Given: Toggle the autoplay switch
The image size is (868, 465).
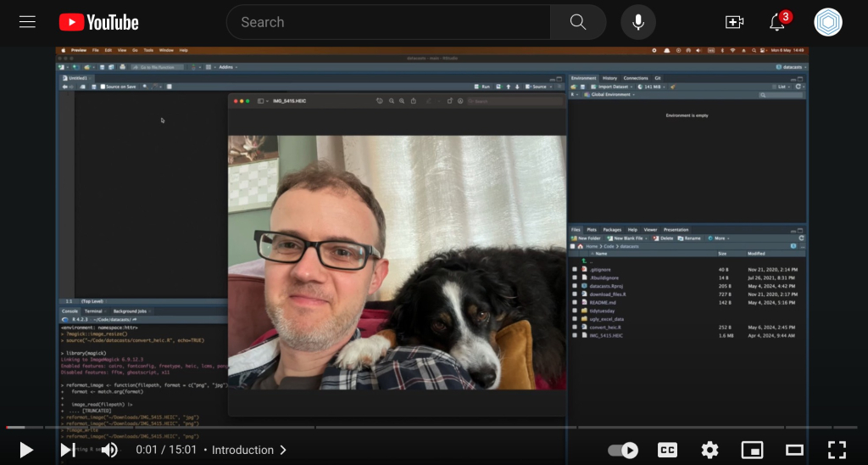Looking at the screenshot, I should pyautogui.click(x=623, y=450).
